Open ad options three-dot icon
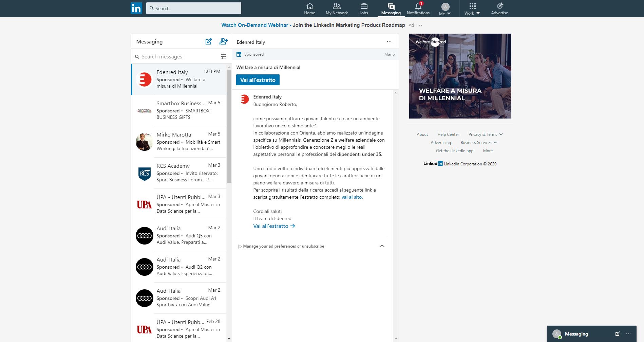 [x=420, y=25]
